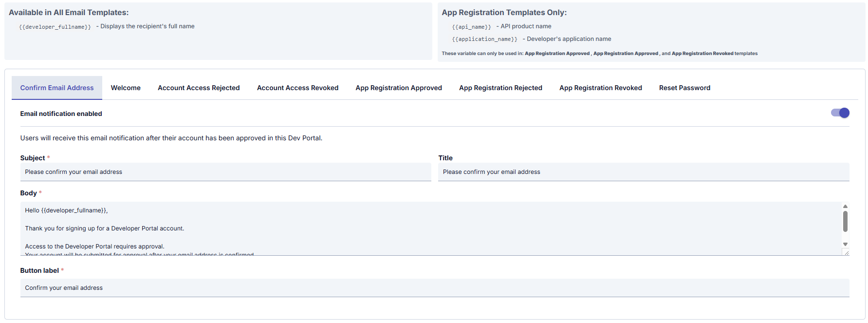Click the Body scrollbar down arrow
The width and height of the screenshot is (868, 323).
tap(845, 244)
